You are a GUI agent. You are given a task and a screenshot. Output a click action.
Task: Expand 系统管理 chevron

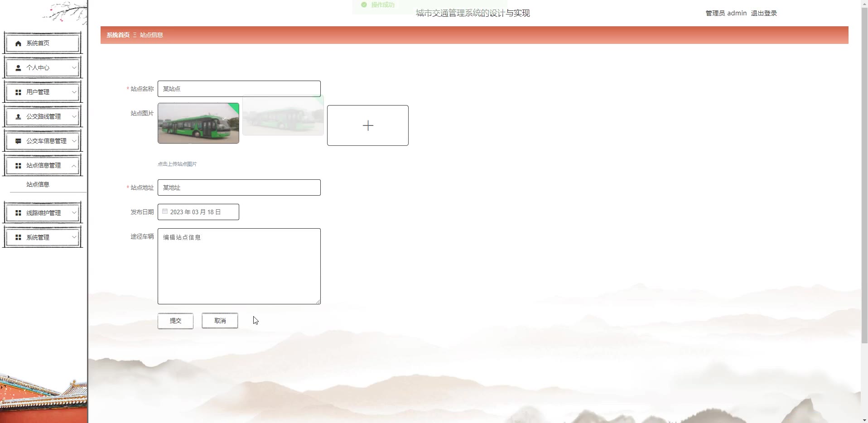tap(74, 237)
